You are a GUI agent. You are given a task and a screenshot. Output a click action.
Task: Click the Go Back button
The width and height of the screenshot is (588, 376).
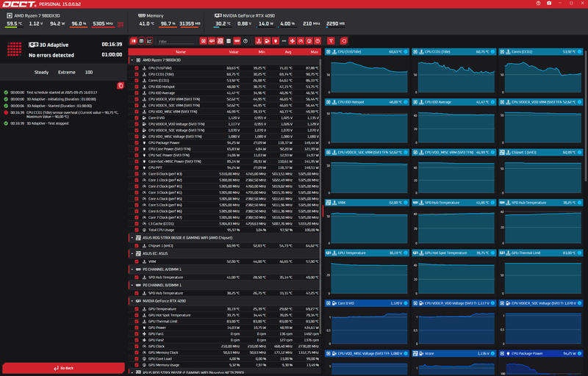pyautogui.click(x=63, y=368)
